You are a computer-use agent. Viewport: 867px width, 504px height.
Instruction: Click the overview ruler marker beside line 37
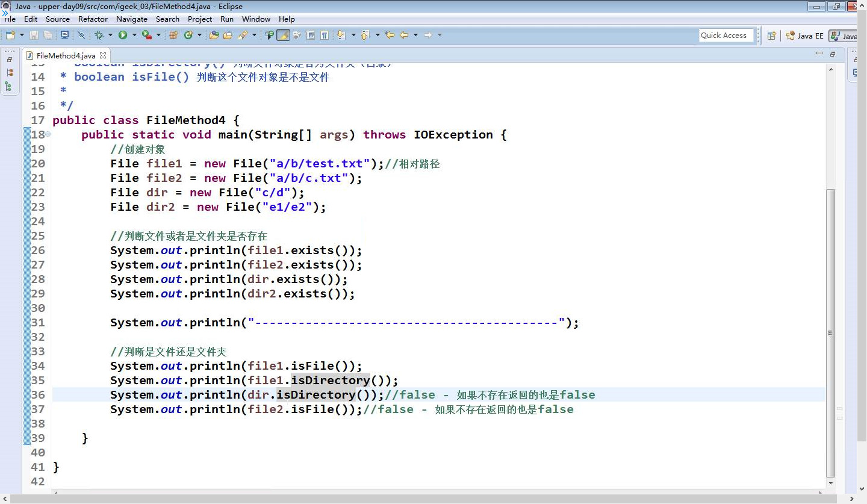(x=839, y=409)
